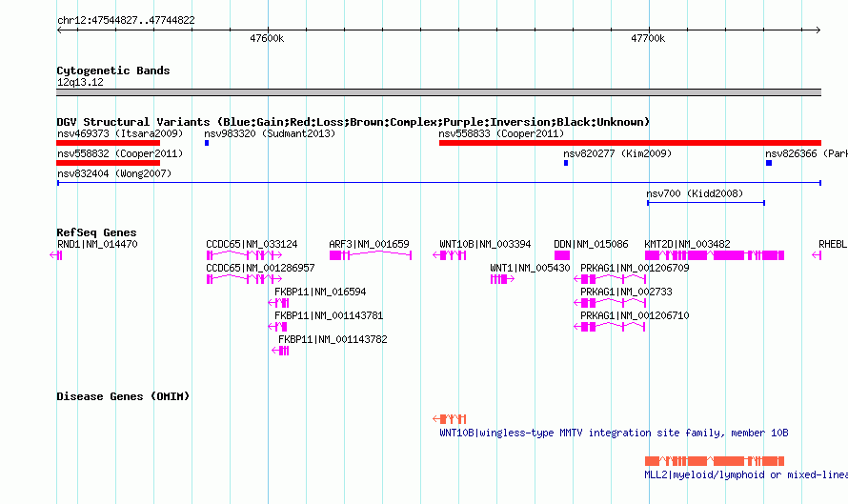
Task: Click the CCDC65|NM_001286957 label
Action: click(x=260, y=269)
